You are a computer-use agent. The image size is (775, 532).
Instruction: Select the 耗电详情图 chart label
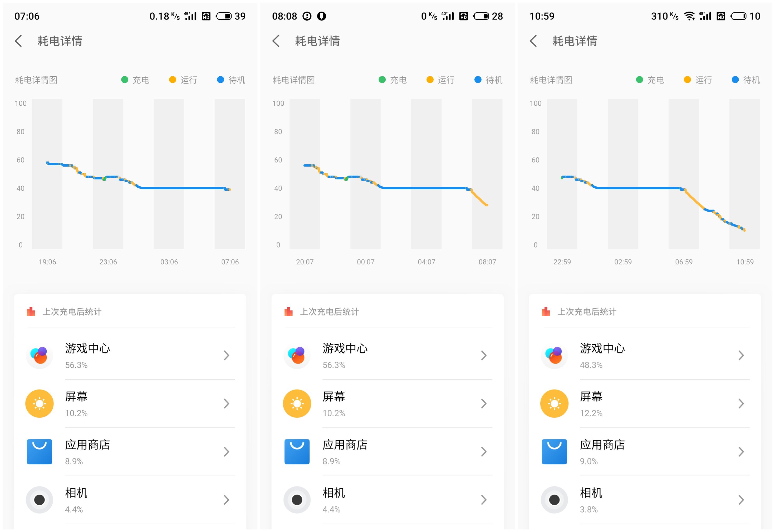click(x=36, y=80)
